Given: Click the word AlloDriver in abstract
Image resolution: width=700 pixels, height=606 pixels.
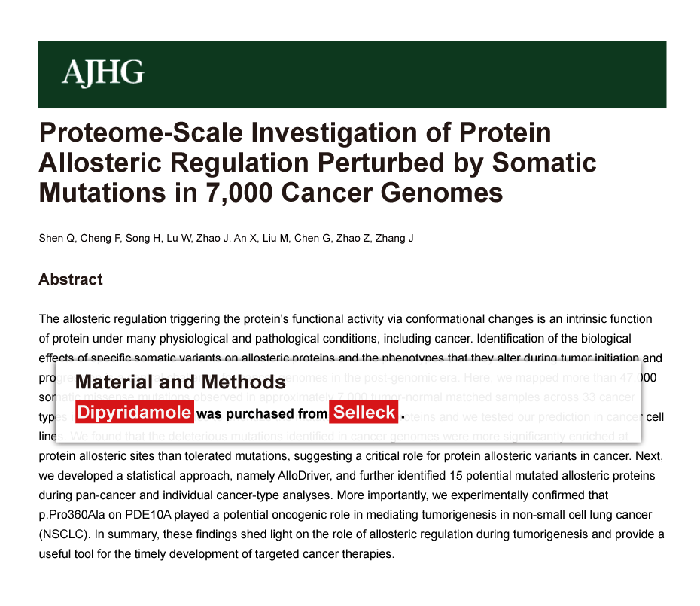Looking at the screenshot, I should pyautogui.click(x=305, y=476).
